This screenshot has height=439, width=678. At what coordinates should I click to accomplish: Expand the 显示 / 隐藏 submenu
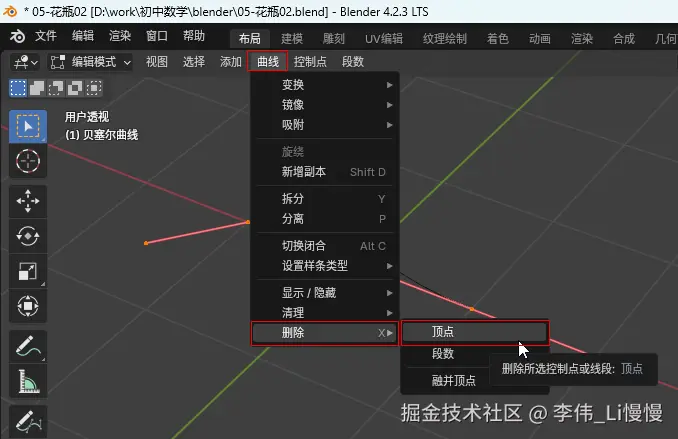(x=324, y=293)
